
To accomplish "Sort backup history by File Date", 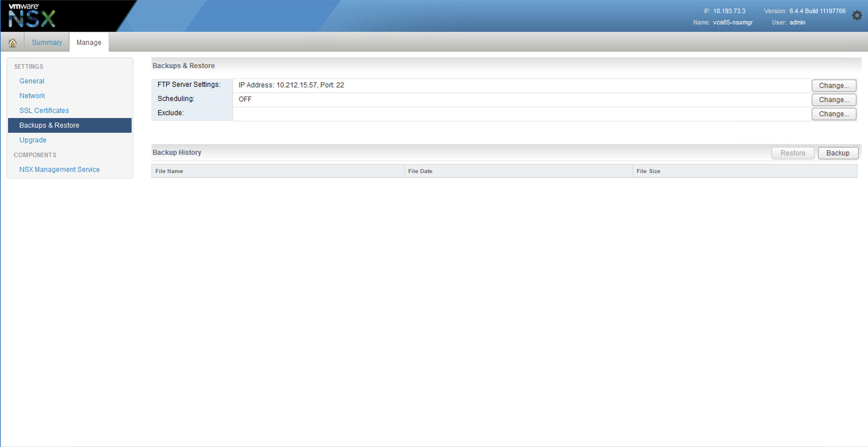I will (x=420, y=171).
